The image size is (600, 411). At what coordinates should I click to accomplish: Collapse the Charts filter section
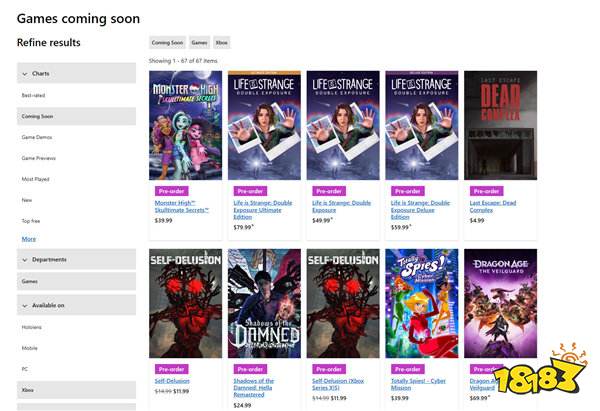pos(76,73)
